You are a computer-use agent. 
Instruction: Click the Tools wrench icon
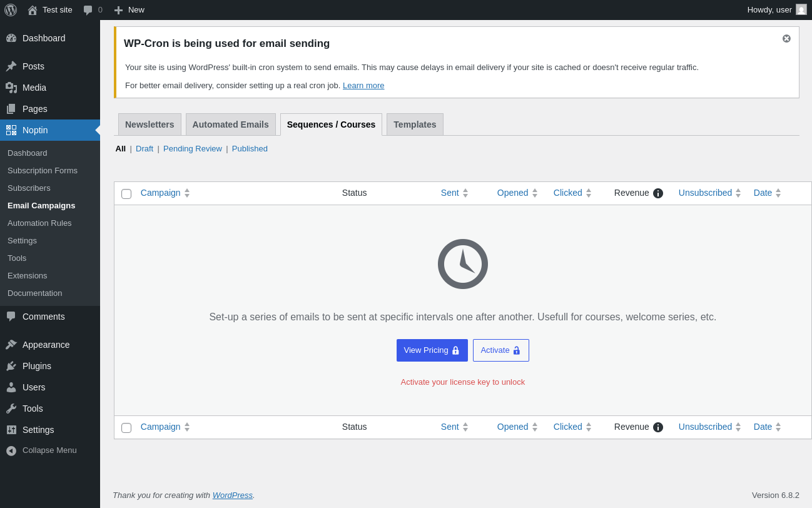click(11, 409)
